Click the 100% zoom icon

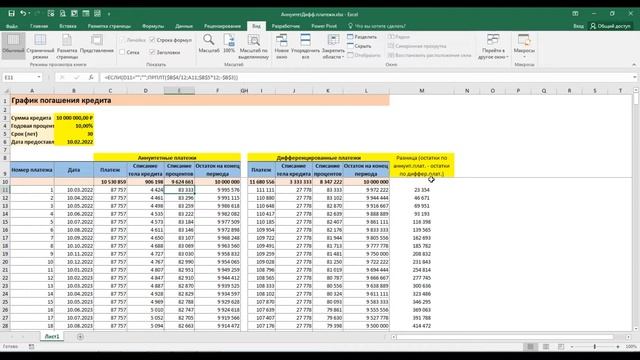pos(229,44)
